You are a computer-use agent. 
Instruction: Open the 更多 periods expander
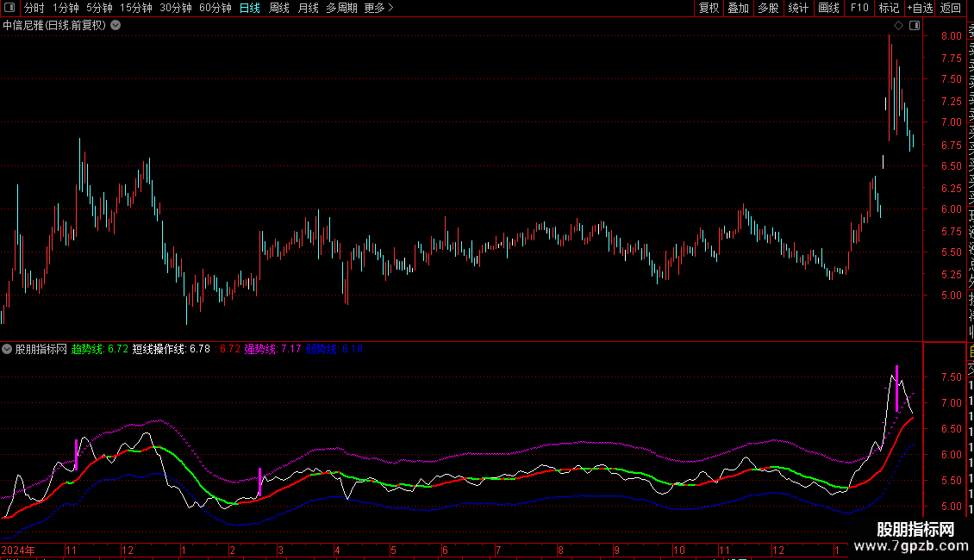[x=378, y=8]
